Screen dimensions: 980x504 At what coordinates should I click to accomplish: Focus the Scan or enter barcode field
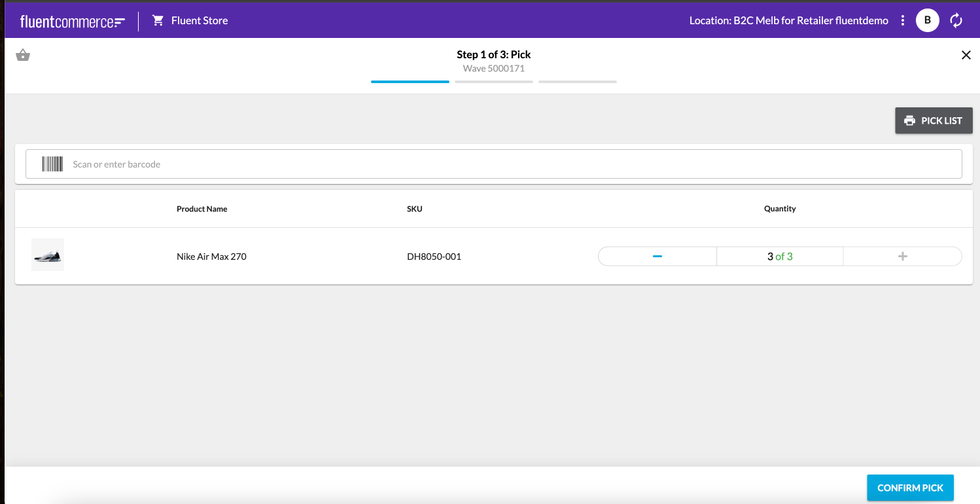click(x=510, y=164)
